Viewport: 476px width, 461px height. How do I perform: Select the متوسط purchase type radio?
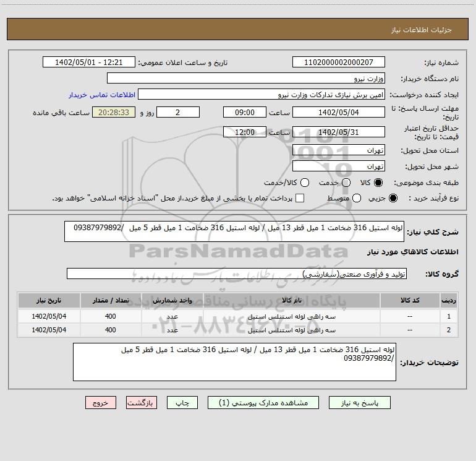point(357,198)
